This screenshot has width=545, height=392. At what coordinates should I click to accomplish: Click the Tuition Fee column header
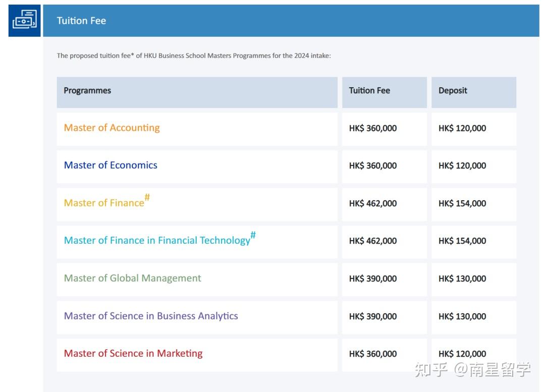click(369, 91)
